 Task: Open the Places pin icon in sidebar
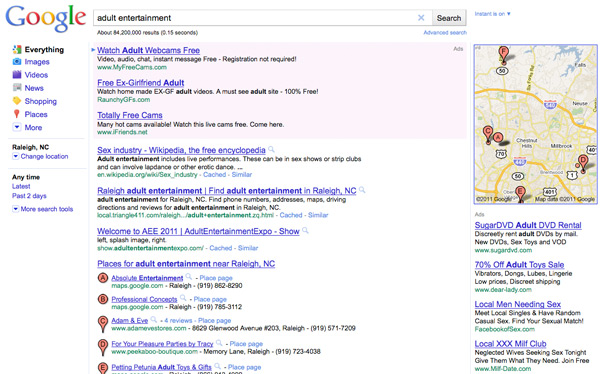pos(16,114)
